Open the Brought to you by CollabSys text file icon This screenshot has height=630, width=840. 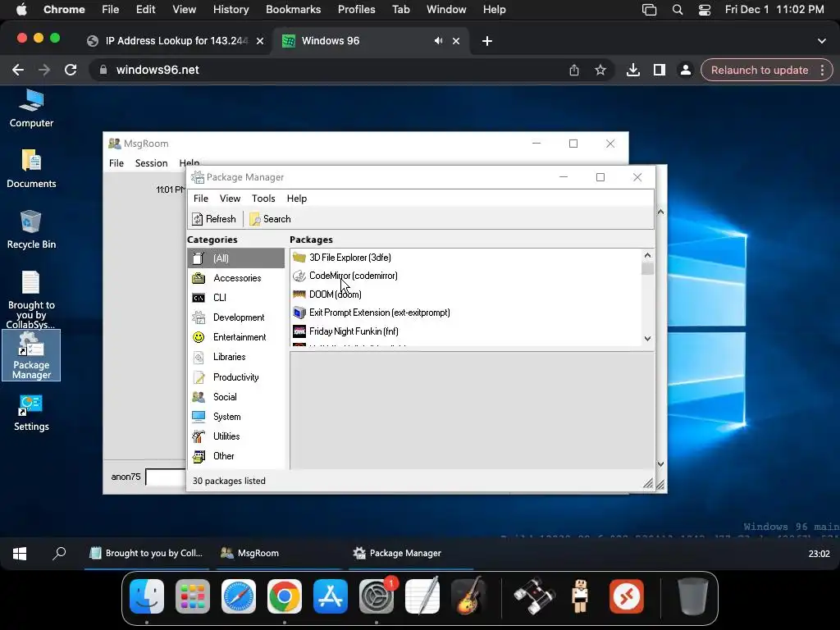(x=32, y=299)
